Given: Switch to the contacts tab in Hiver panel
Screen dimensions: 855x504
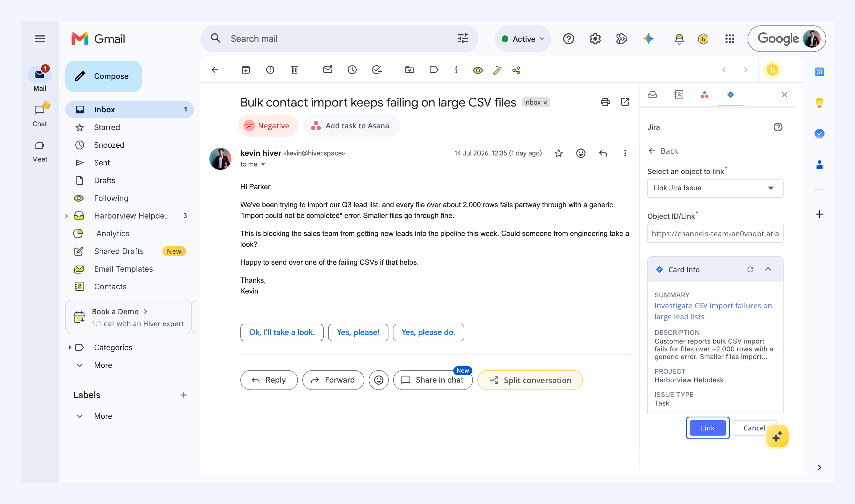Looking at the screenshot, I should [x=679, y=94].
